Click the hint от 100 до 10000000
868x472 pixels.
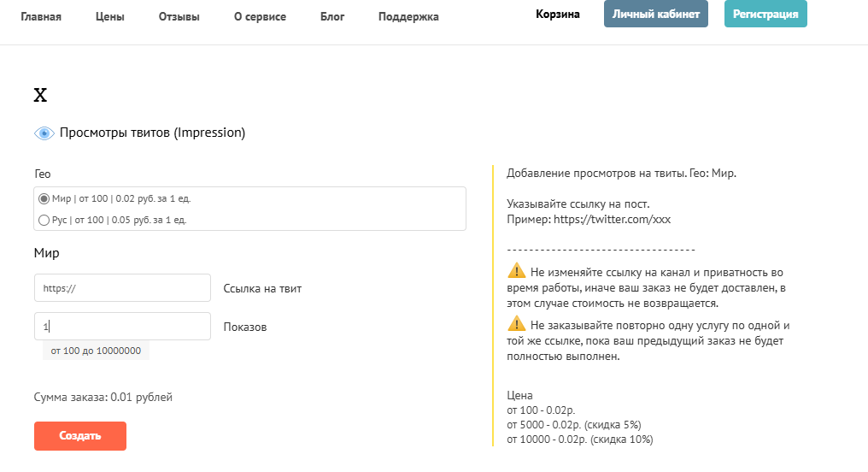coord(96,351)
